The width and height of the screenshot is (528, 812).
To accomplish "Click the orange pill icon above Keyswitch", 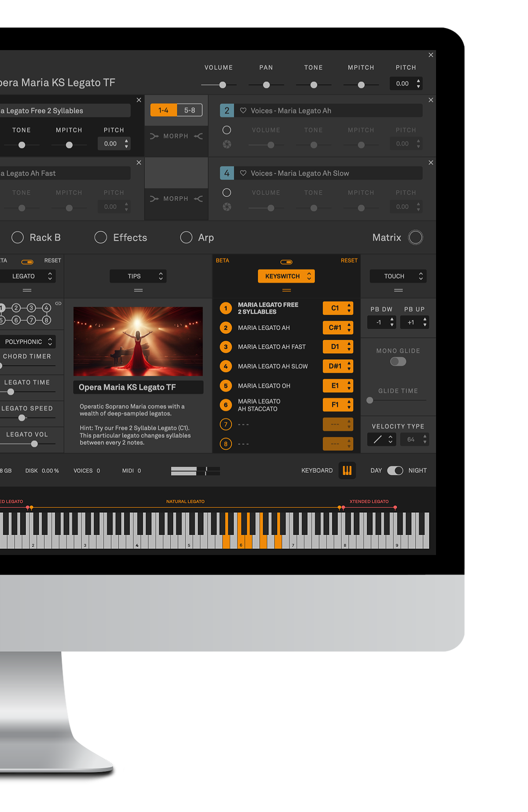I will pyautogui.click(x=286, y=262).
